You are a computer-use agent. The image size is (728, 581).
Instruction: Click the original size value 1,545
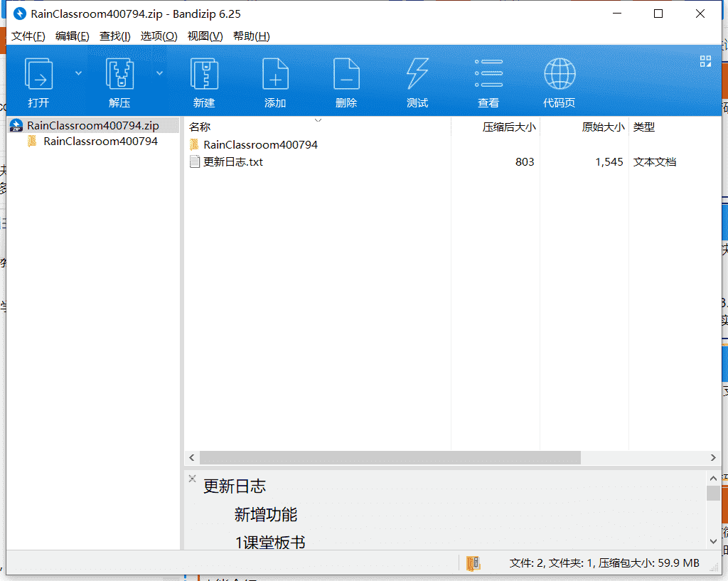click(609, 162)
